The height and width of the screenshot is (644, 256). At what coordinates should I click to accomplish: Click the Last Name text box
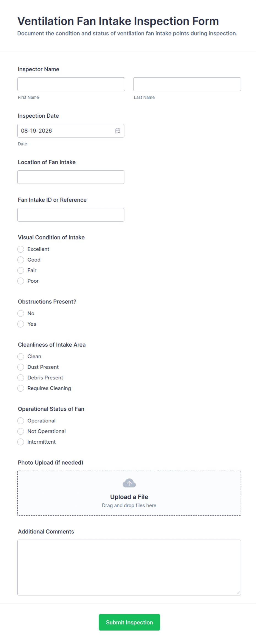[187, 84]
